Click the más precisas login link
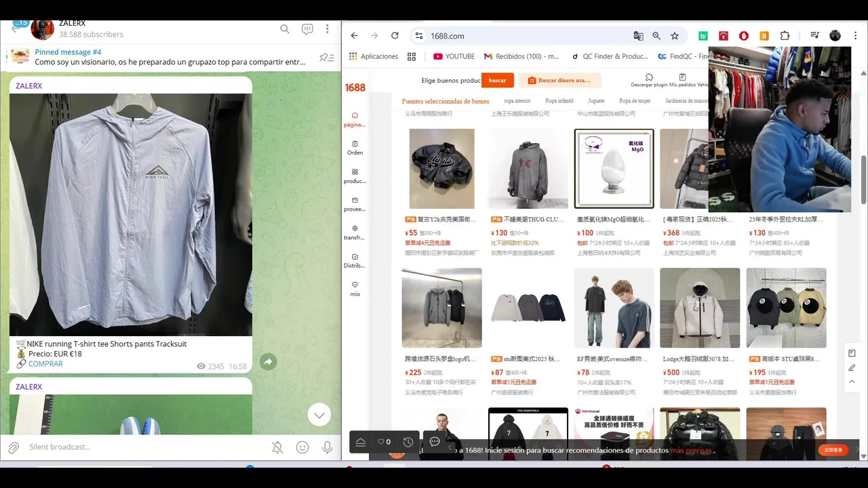The image size is (868, 488). [x=691, y=450]
